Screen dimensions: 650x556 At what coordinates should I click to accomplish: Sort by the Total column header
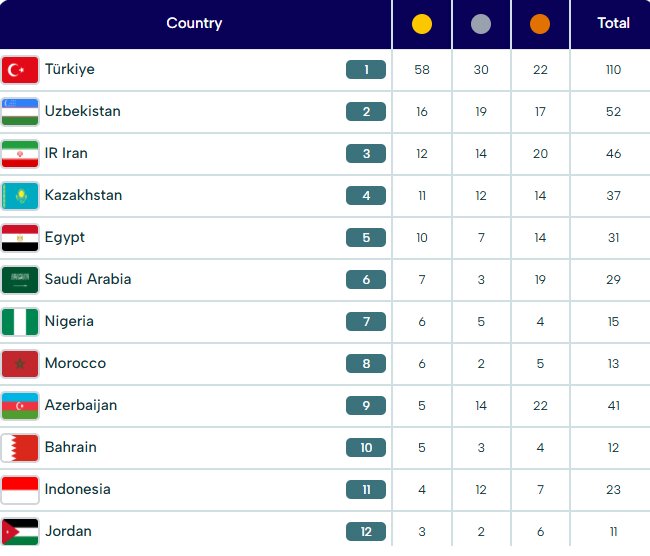613,23
